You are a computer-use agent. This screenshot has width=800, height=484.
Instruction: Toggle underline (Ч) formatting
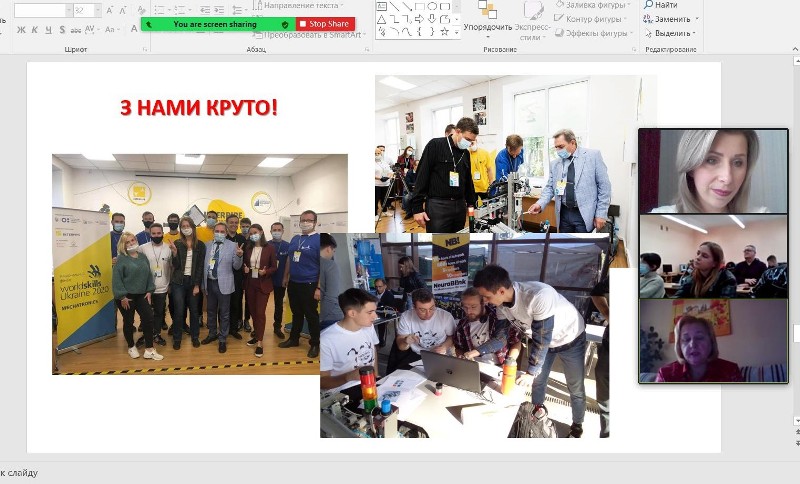tap(48, 30)
